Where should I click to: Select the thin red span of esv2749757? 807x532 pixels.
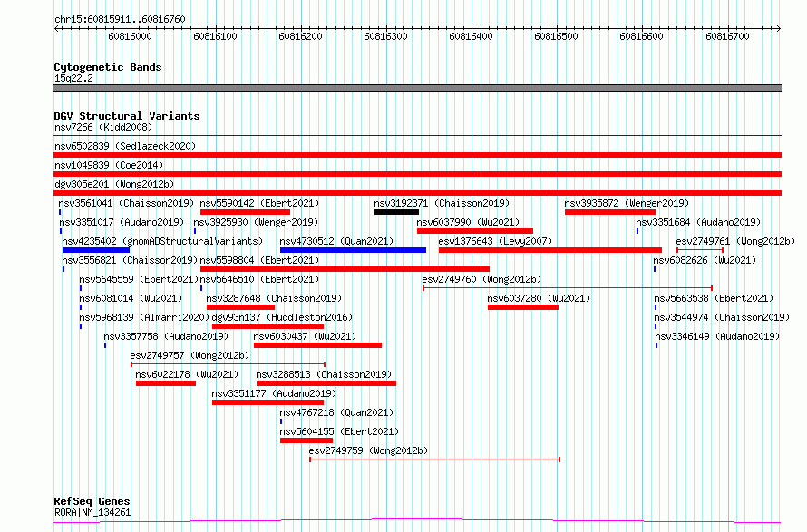click(x=228, y=364)
